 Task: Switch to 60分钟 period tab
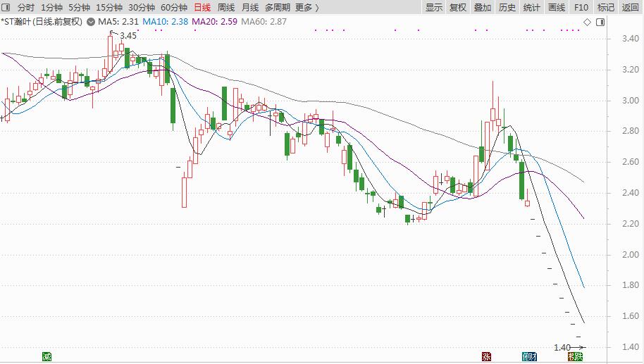[x=174, y=8]
